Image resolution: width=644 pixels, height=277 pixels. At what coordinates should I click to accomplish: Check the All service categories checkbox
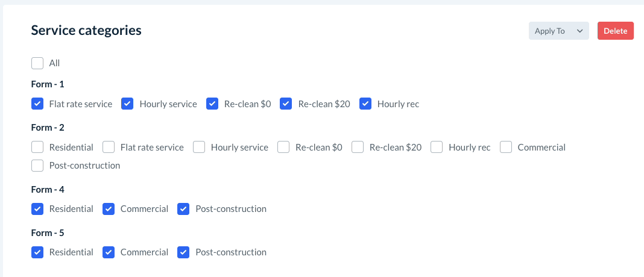tap(37, 63)
